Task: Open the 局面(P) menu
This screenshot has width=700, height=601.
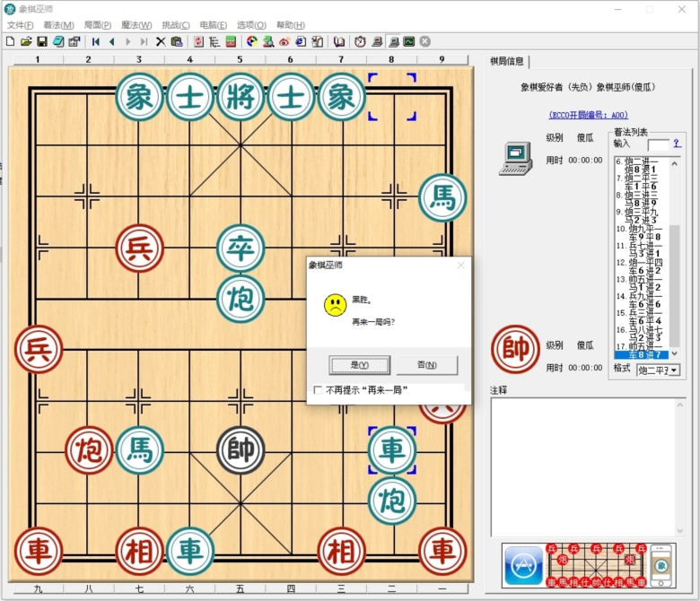Action: (97, 25)
